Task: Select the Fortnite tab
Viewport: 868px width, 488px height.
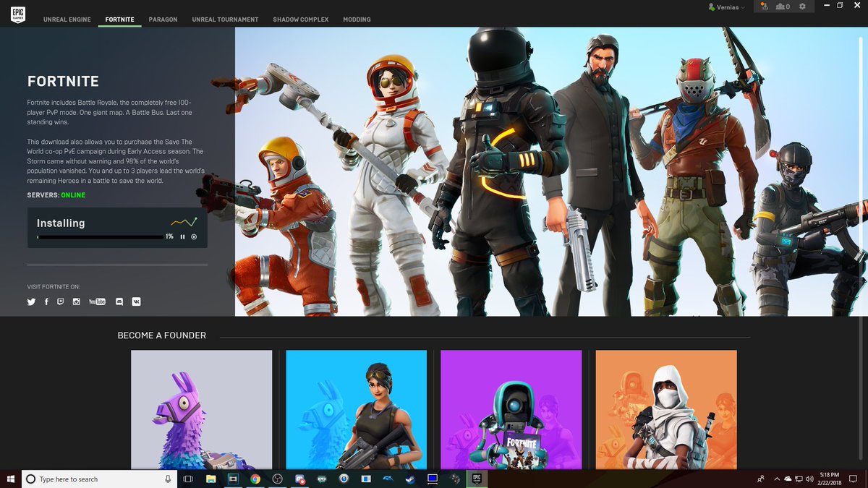Action: pyautogui.click(x=119, y=20)
